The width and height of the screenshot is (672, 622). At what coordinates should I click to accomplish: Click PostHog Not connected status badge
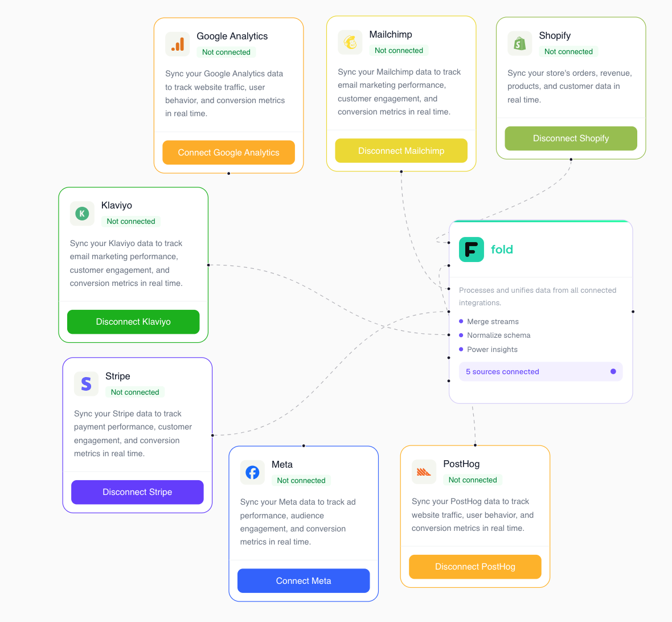(x=473, y=480)
